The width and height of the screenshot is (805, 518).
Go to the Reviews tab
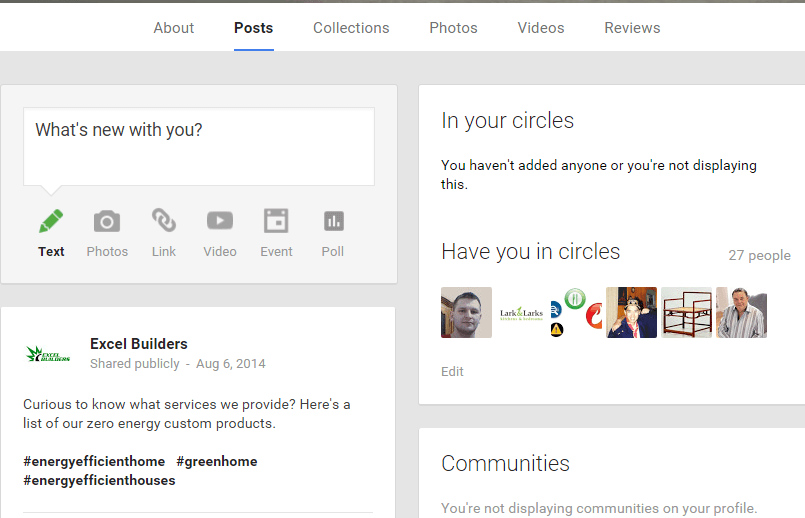pos(632,28)
